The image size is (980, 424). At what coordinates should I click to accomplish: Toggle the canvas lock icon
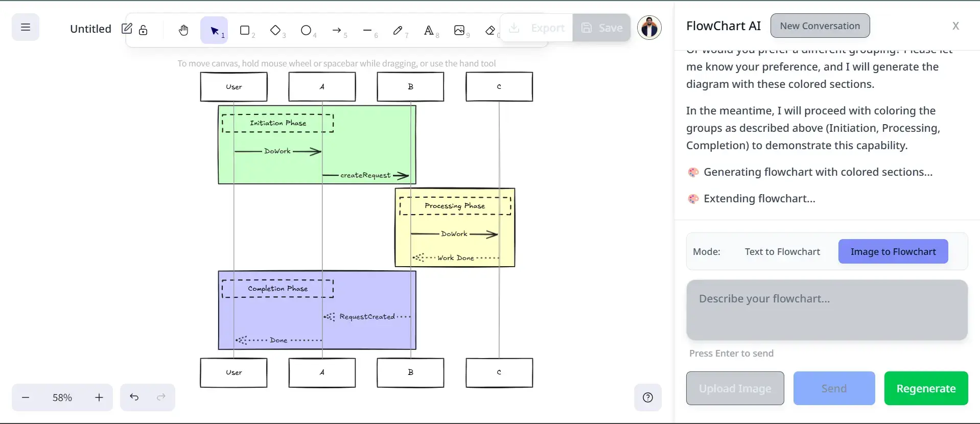144,30
